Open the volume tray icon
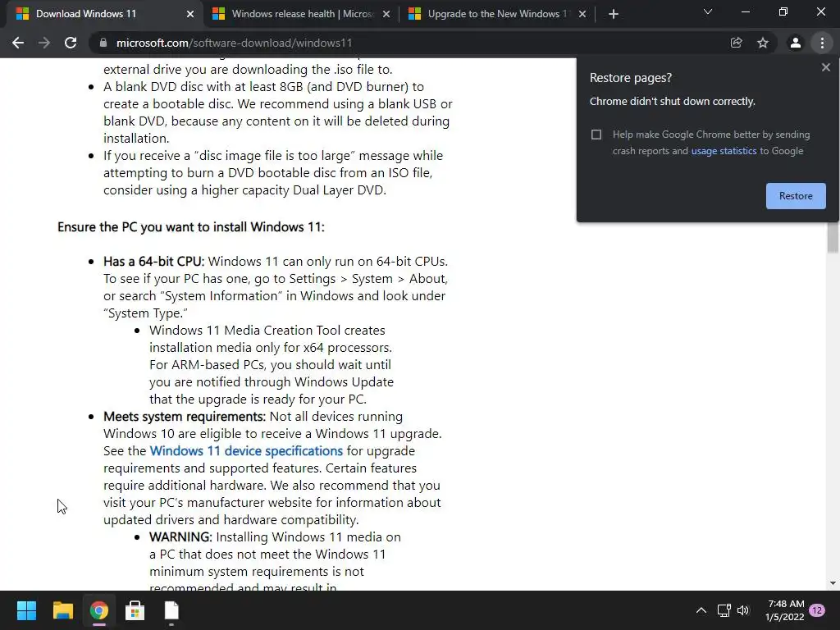Screen dimensions: 840x630 743,610
